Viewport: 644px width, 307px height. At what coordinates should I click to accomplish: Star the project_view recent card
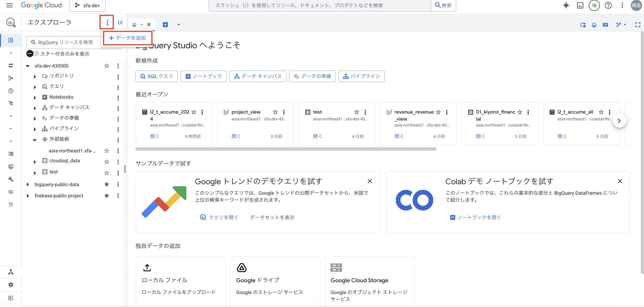pos(275,112)
